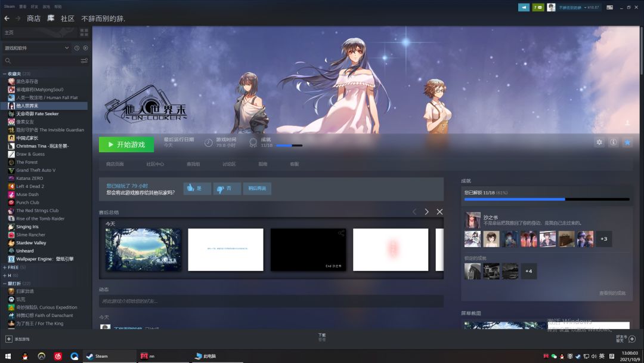Open the green 7 messages inbox
644x363 pixels.
(538, 7)
